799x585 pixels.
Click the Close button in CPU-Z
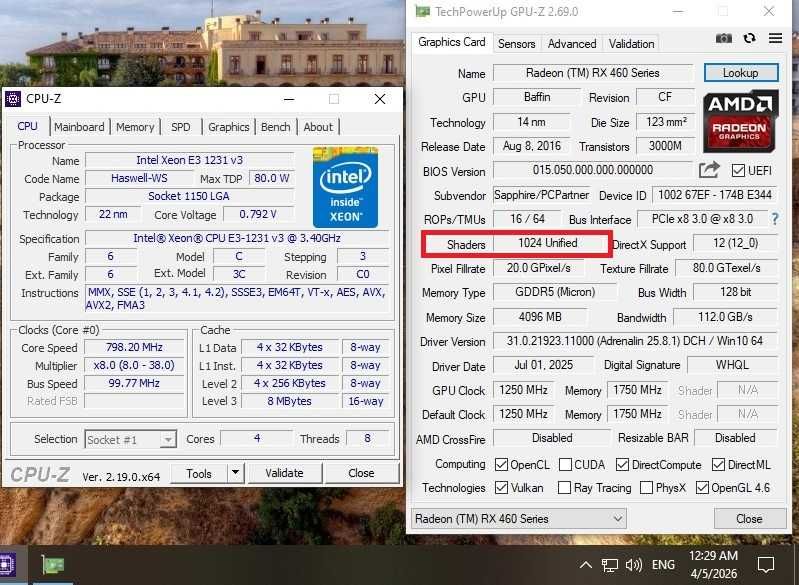[361, 473]
